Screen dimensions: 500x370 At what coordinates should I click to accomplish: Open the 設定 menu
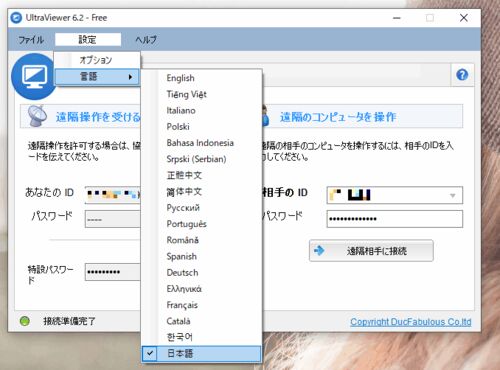(88, 39)
